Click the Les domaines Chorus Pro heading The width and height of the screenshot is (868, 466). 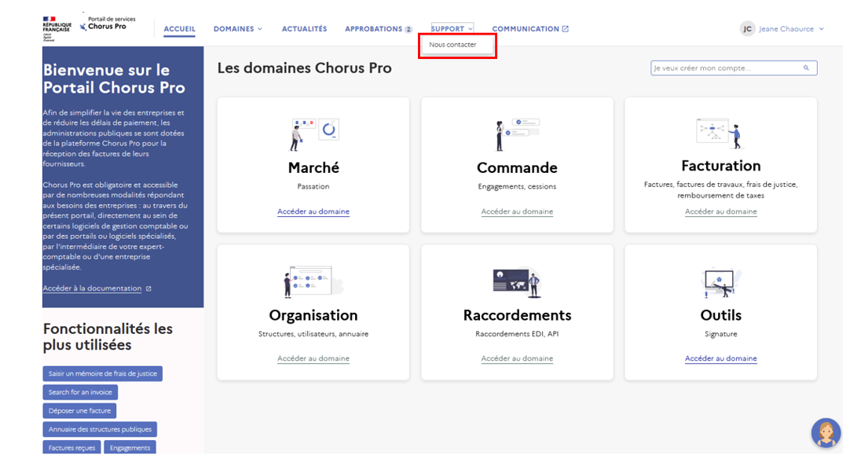305,68
